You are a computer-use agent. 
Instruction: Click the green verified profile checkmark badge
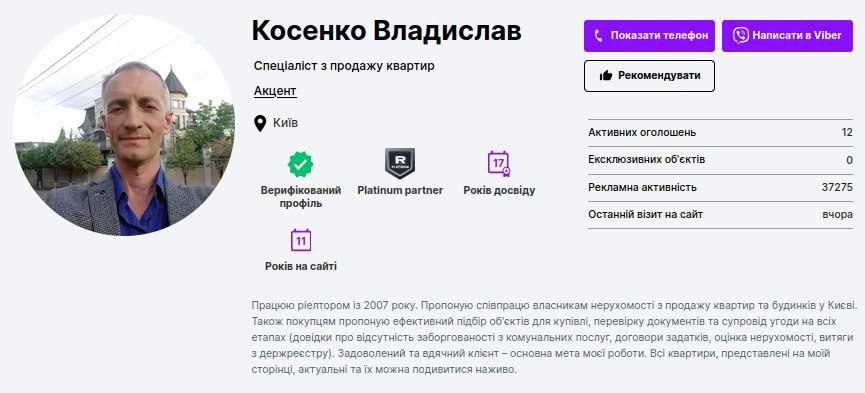tap(301, 164)
